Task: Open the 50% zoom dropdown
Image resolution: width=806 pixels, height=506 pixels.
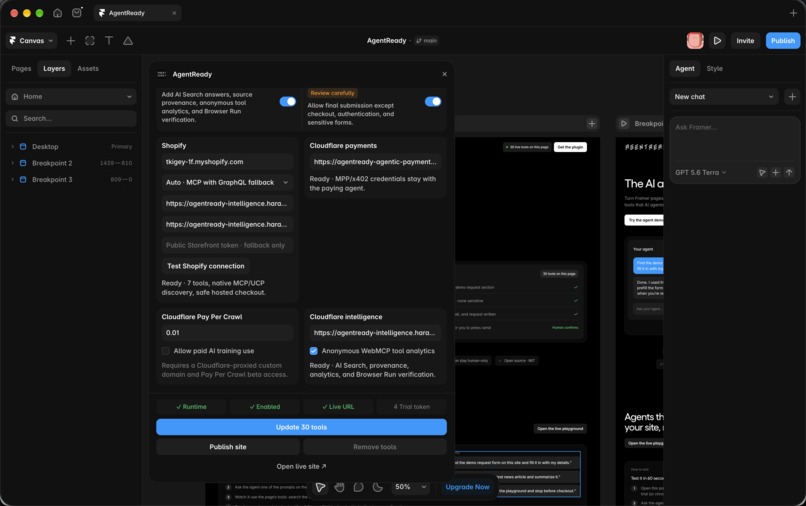Action: tap(410, 487)
